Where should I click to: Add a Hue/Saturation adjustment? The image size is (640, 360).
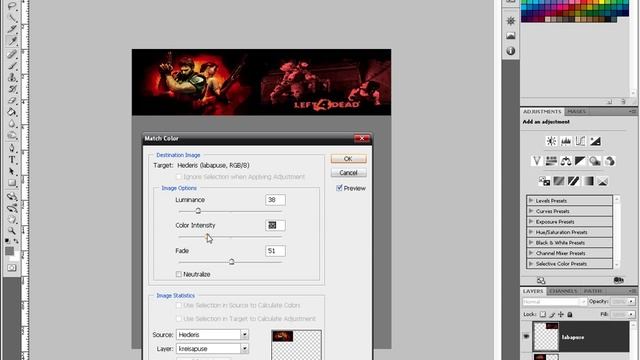[551, 161]
